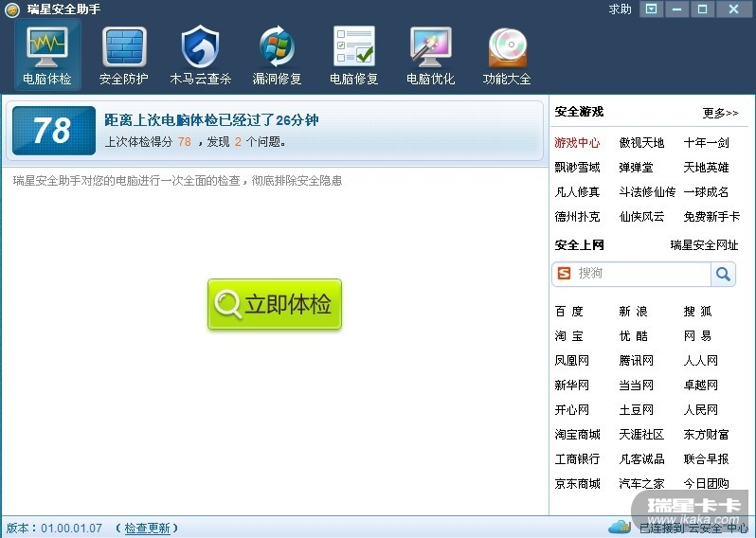
Task: Open the 弹弹堂 game link
Action: pos(636,168)
